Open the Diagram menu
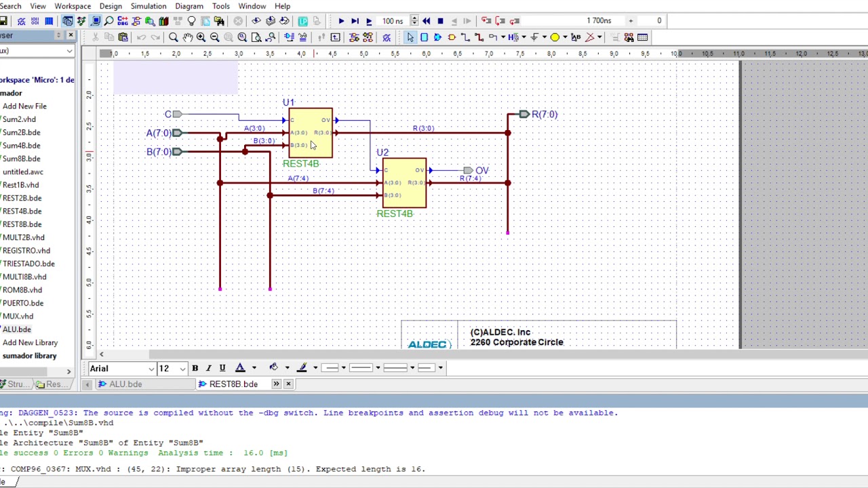The height and width of the screenshot is (488, 868). [x=189, y=6]
